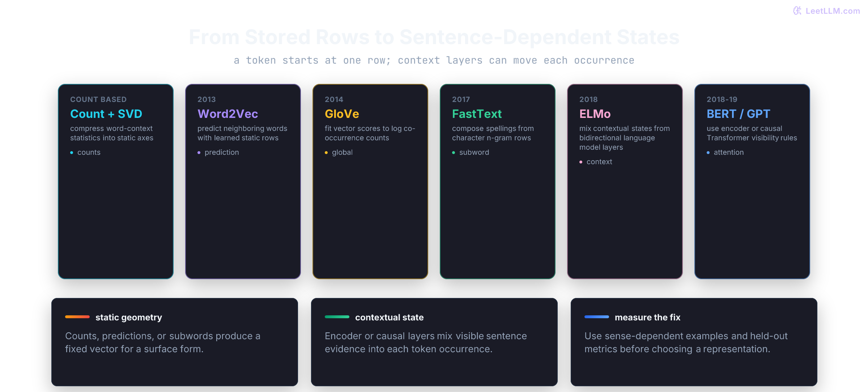Click 'fit vector scores to log co-occurrence counts'
Viewport: 868px width, 392px height.
click(370, 133)
